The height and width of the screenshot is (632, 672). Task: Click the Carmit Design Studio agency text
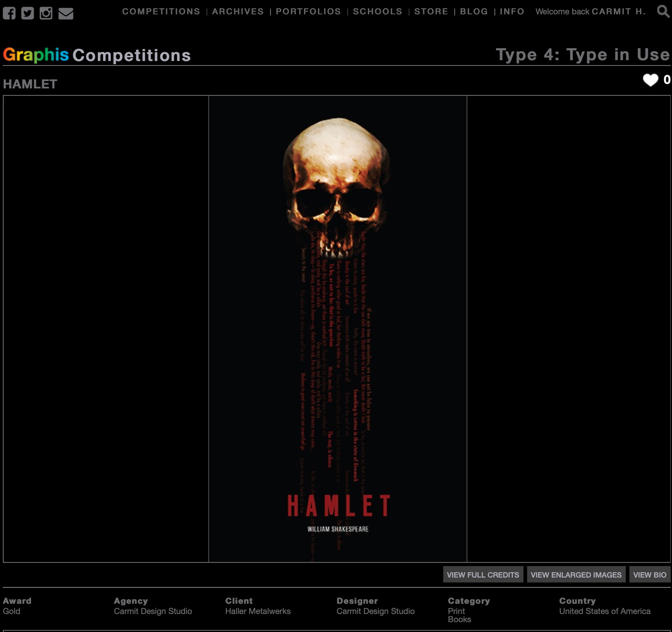(153, 611)
